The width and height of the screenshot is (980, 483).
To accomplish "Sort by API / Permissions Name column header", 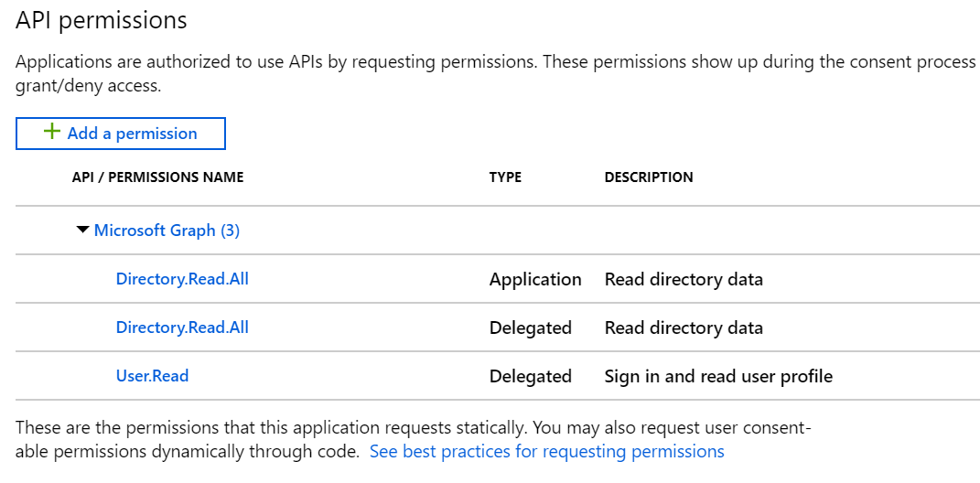I will click(x=157, y=177).
